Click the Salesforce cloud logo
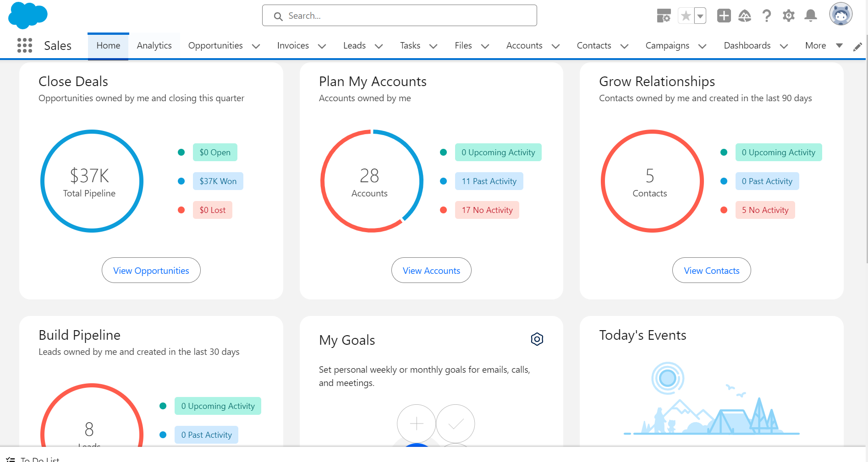Viewport: 868px width, 462px height. click(x=28, y=15)
